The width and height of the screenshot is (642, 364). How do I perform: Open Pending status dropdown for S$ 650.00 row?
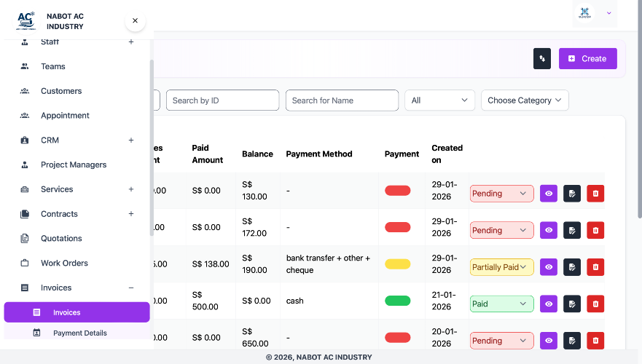click(x=501, y=341)
